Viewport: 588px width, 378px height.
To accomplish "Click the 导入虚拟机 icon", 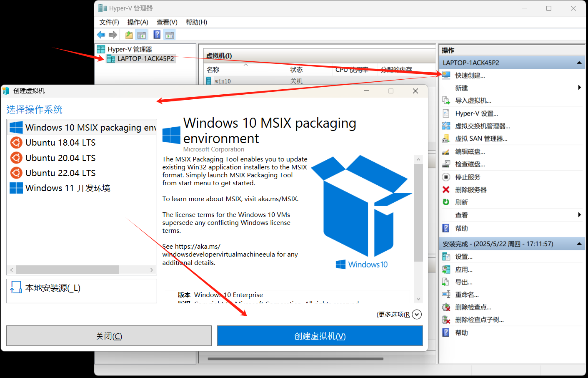I will [x=446, y=101].
